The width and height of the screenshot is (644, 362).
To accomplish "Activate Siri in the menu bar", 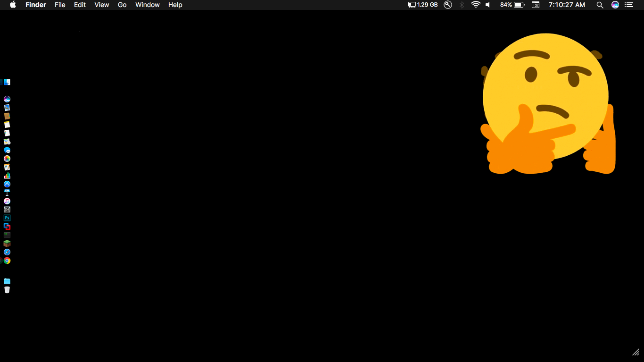I will click(x=615, y=5).
